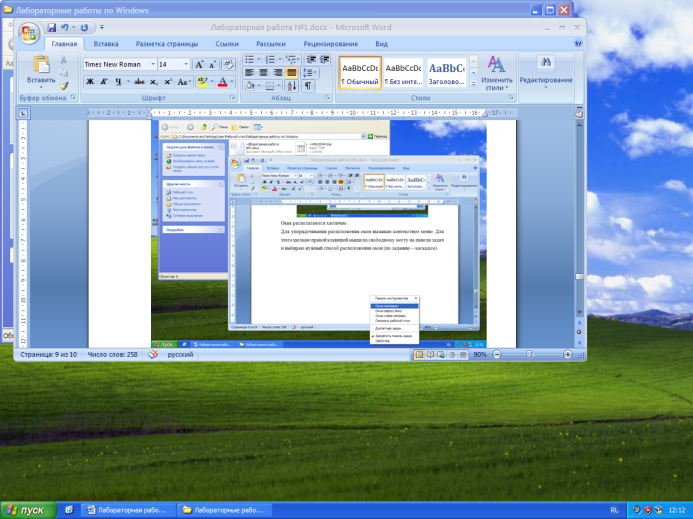Viewport: 693px width, 519px height.
Task: Open Word Help question mark icon
Action: (x=578, y=43)
